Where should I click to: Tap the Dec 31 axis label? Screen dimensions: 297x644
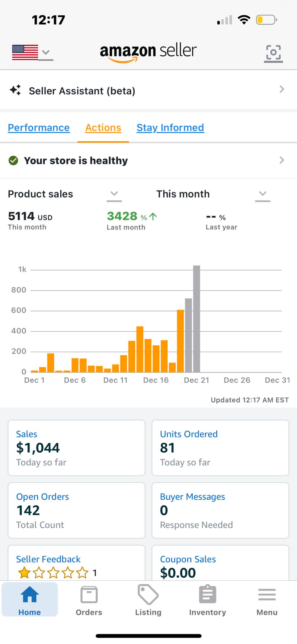[278, 380]
